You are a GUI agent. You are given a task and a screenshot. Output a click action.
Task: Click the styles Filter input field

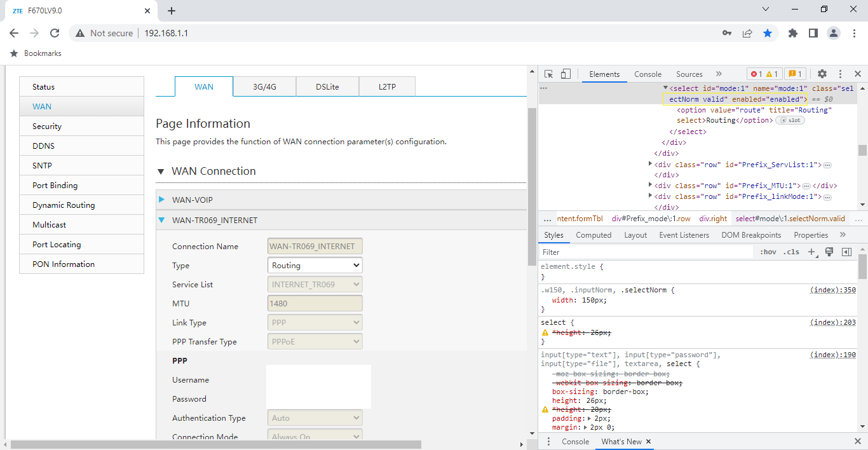(645, 252)
